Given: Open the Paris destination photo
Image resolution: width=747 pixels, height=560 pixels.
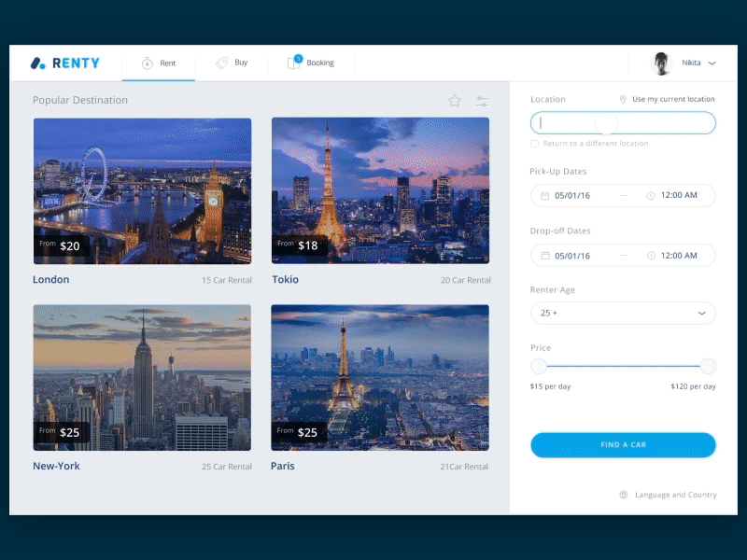Looking at the screenshot, I should (380, 378).
